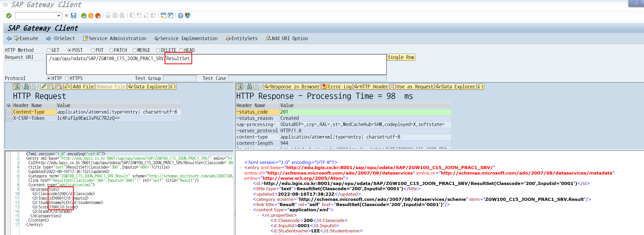Collapse the m:properties node in response XML

point(258,215)
